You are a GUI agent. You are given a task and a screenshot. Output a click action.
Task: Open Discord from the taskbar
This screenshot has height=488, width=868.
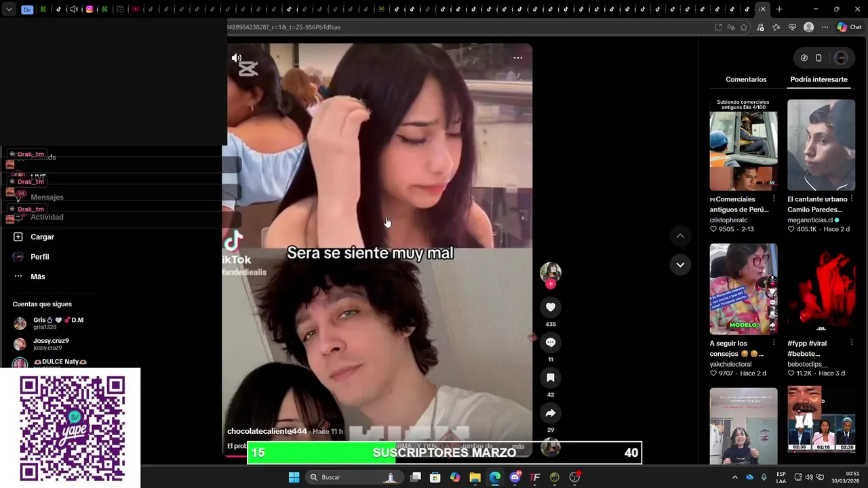pyautogui.click(x=515, y=477)
